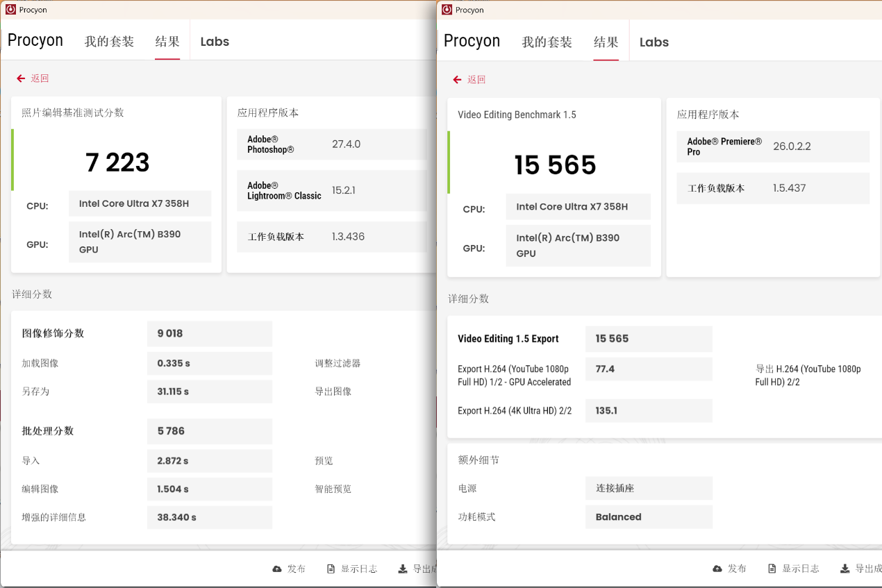Image resolution: width=882 pixels, height=588 pixels.
Task: Click GPU value Intel Arc B390 right window
Action: coord(578,245)
